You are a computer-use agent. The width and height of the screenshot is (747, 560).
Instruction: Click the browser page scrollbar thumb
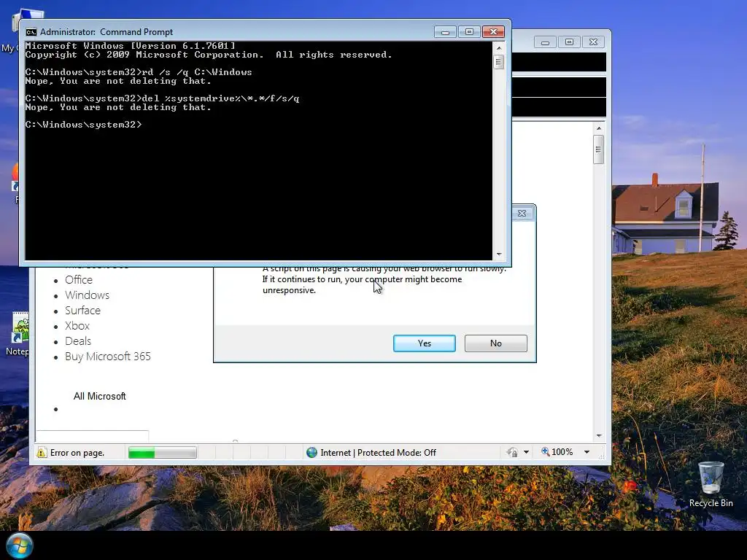pyautogui.click(x=599, y=149)
